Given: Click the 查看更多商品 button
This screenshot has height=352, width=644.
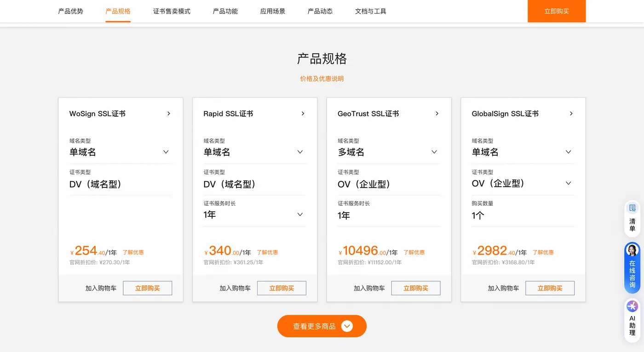Looking at the screenshot, I should pos(322,326).
